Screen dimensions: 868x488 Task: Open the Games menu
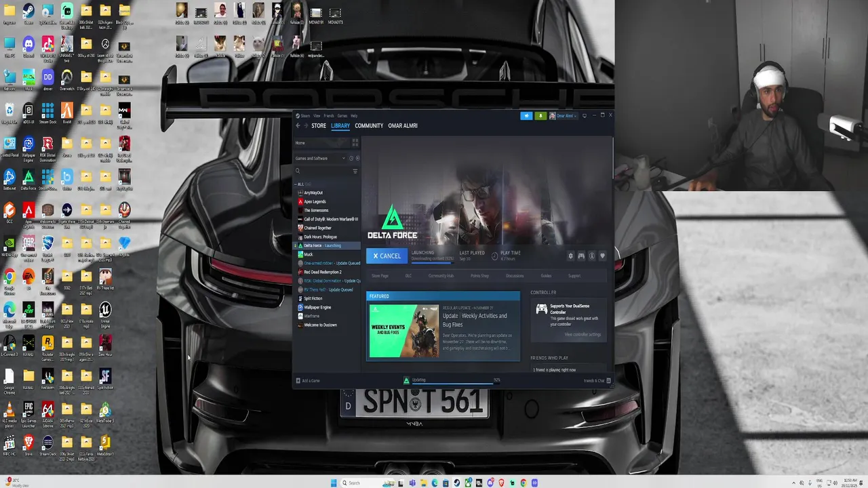[x=342, y=116]
